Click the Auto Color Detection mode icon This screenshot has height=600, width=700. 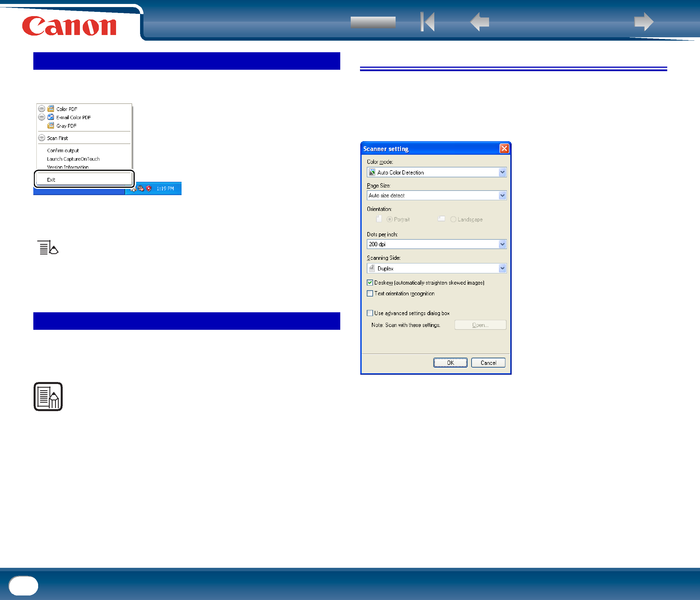click(372, 172)
